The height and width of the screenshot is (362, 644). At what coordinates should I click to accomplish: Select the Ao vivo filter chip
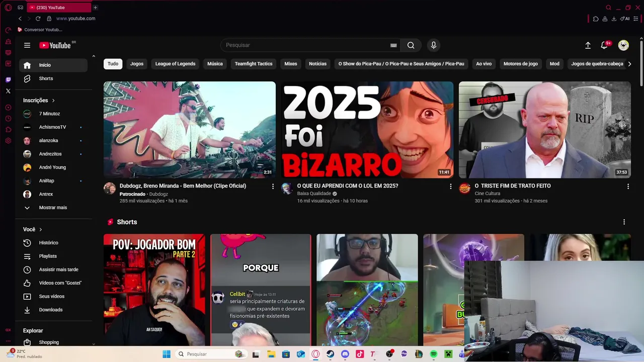coord(484,64)
